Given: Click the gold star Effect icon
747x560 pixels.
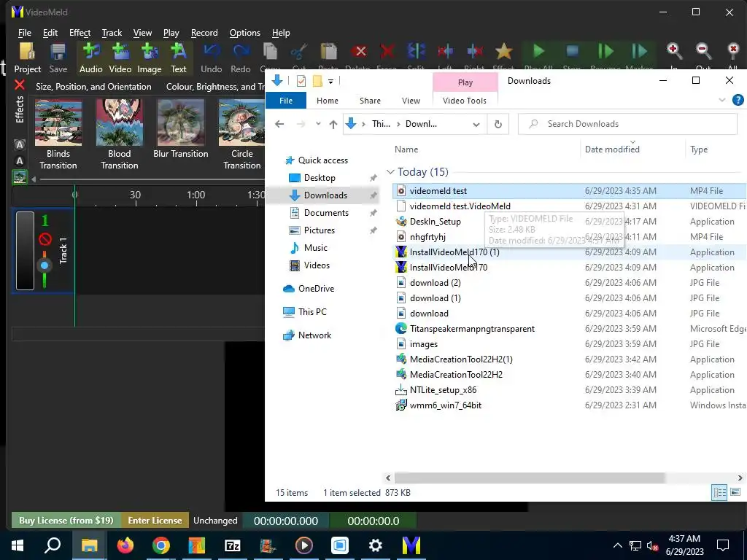Looking at the screenshot, I should 503,52.
